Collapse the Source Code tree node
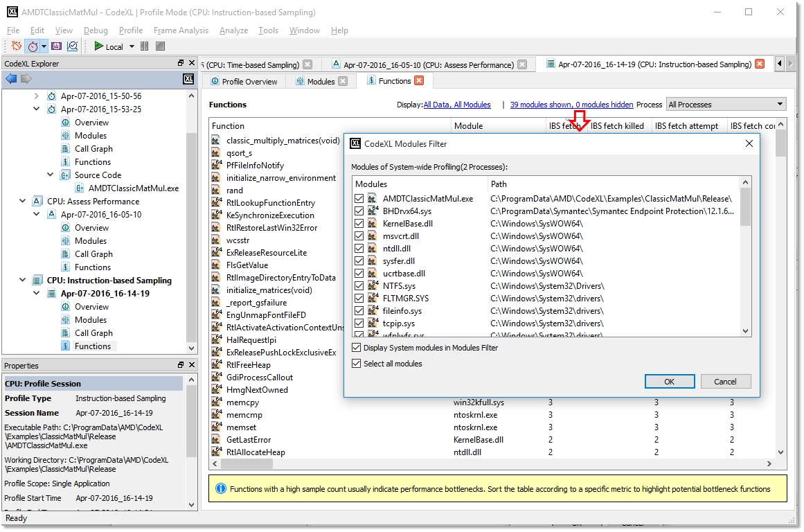Image resolution: width=804 pixels, height=532 pixels. click(50, 175)
